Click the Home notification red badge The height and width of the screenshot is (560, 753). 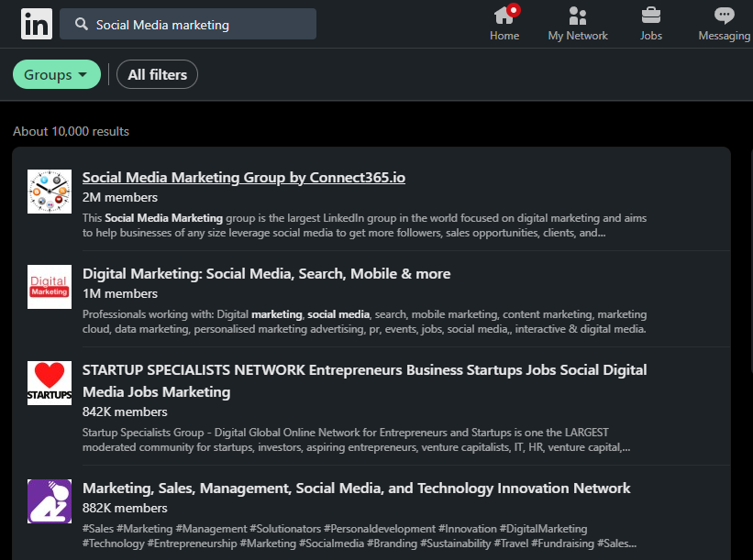(x=514, y=10)
